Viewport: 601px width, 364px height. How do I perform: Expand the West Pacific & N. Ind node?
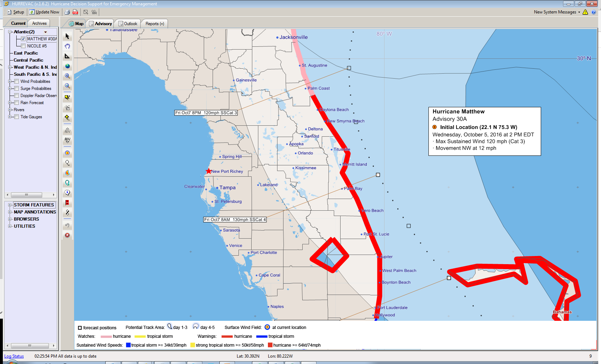[x=10, y=67]
